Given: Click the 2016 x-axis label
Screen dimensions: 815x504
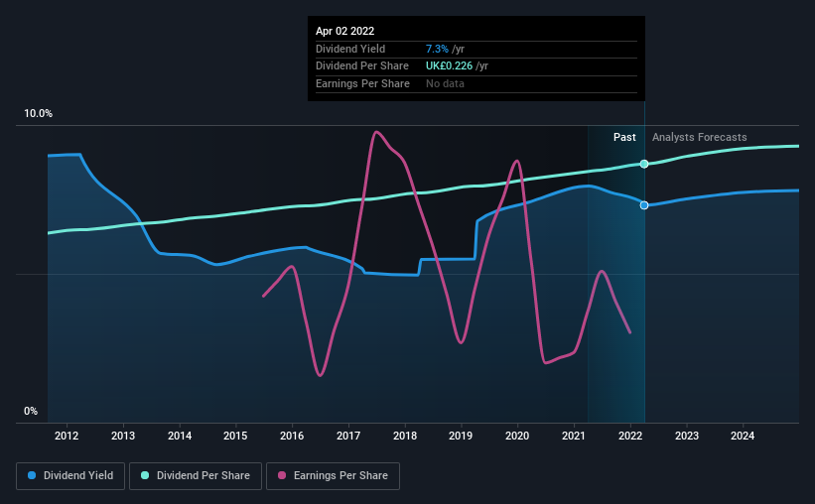Looking at the screenshot, I should coord(292,436).
